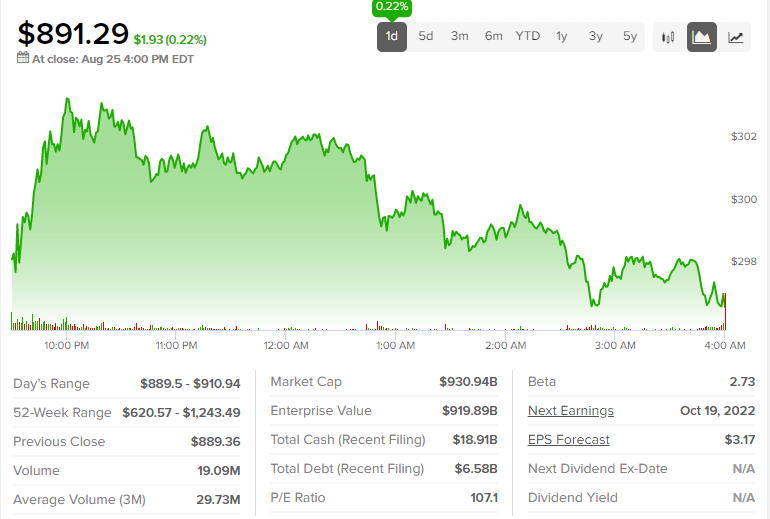
Task: Click the Dividend Yield label
Action: pyautogui.click(x=573, y=497)
